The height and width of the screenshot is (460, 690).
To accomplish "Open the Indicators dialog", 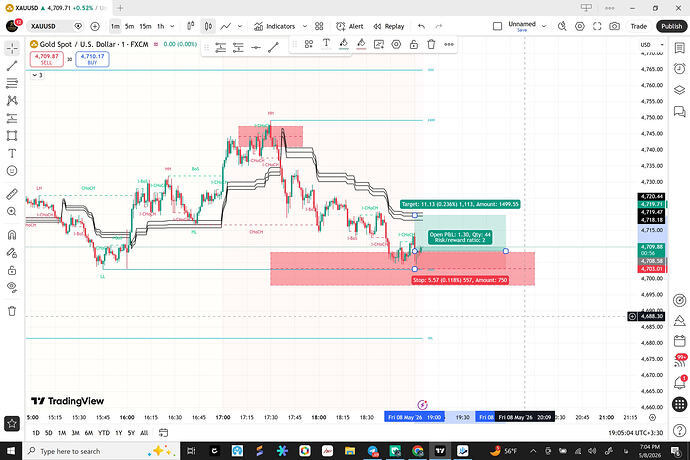I will [275, 26].
